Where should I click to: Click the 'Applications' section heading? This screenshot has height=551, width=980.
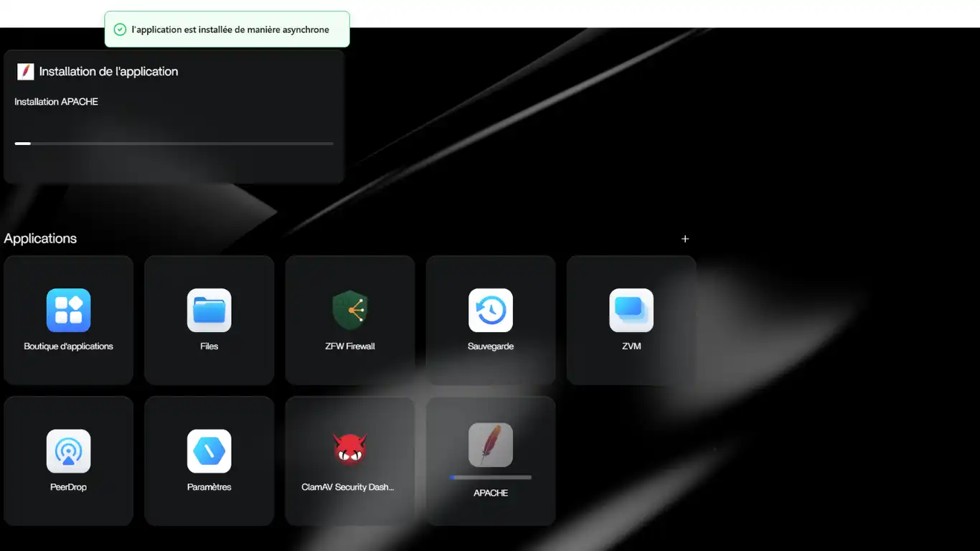40,238
